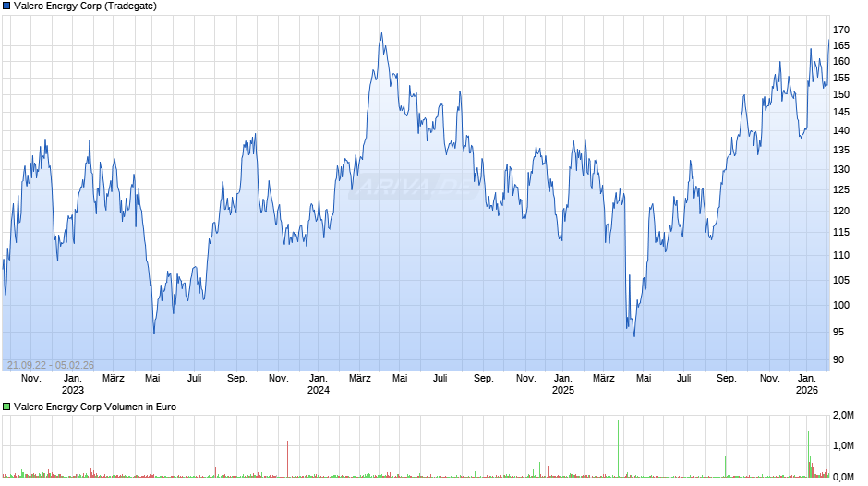Click the 95 price axis label
The image size is (868, 486).
point(838,332)
